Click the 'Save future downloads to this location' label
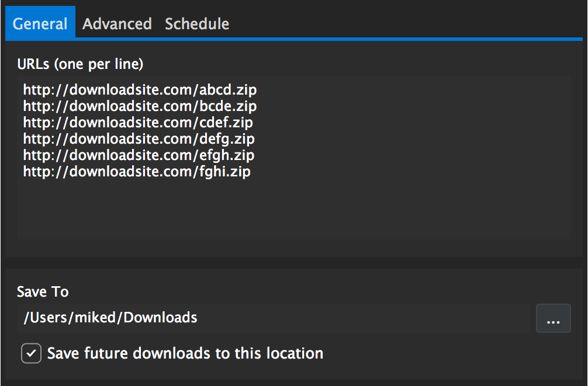 tap(185, 353)
